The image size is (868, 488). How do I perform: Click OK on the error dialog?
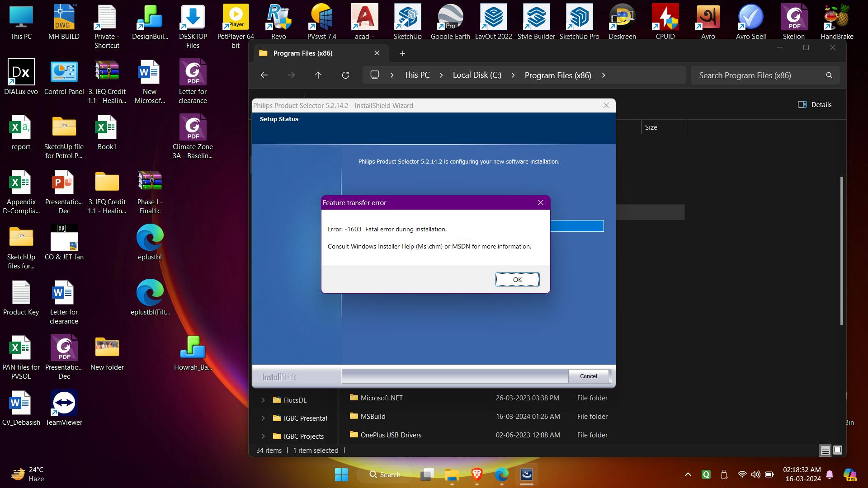[x=517, y=280]
